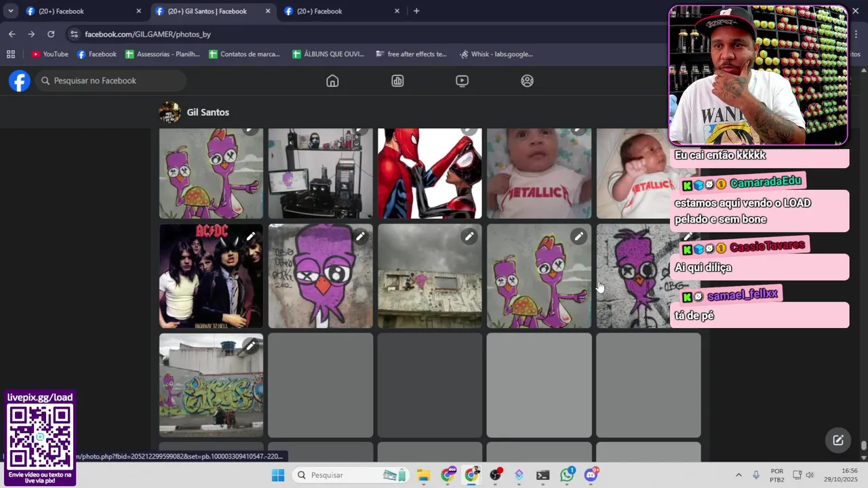Open the YouTube bookmark
The image size is (868, 488).
[x=50, y=54]
